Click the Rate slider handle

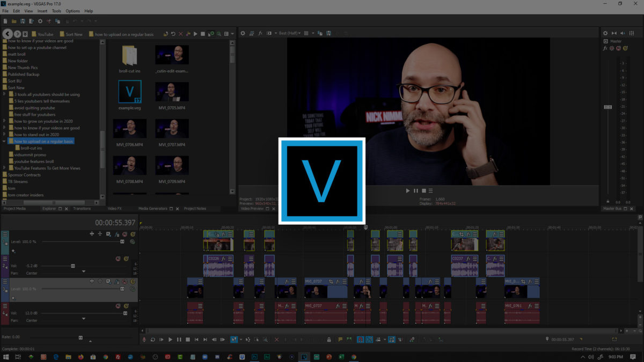pyautogui.click(x=80, y=337)
